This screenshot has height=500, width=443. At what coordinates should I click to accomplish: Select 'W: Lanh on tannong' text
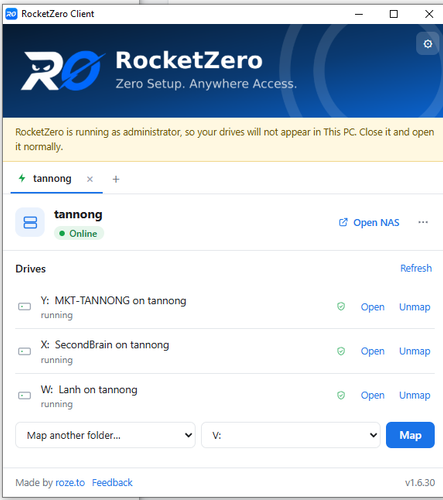[x=89, y=390]
